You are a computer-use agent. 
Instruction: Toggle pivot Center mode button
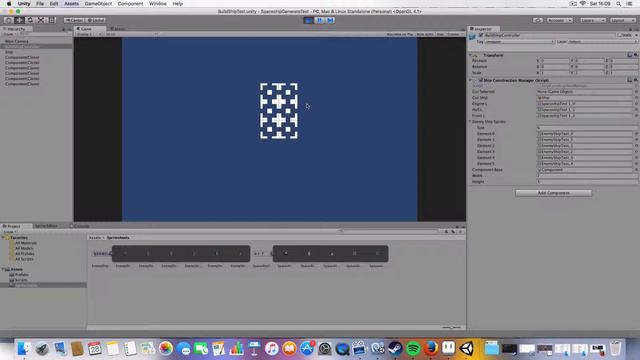(74, 20)
